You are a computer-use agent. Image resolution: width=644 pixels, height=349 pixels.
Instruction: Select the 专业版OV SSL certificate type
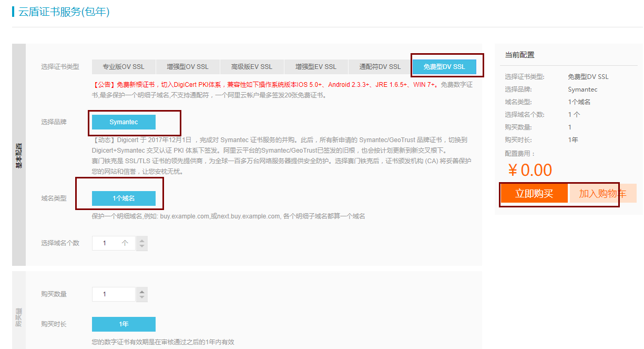tap(124, 67)
